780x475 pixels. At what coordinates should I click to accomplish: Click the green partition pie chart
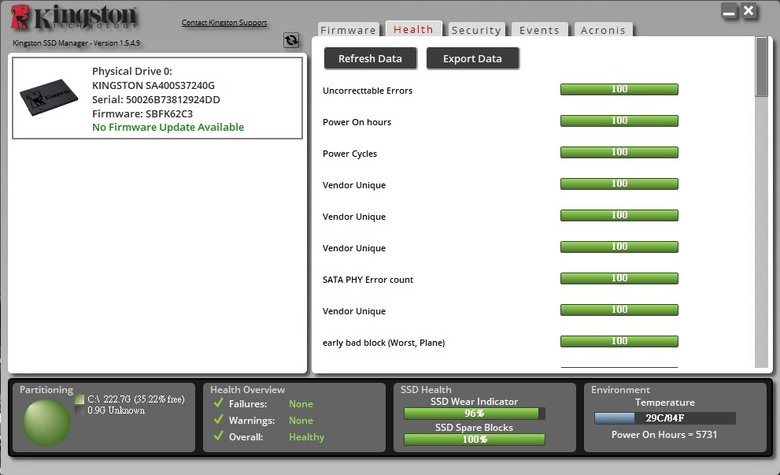click(x=46, y=422)
